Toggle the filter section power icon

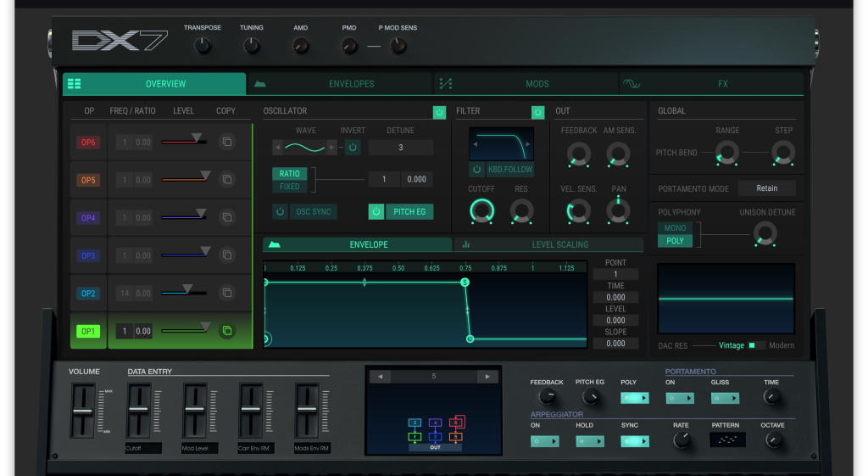click(x=537, y=112)
